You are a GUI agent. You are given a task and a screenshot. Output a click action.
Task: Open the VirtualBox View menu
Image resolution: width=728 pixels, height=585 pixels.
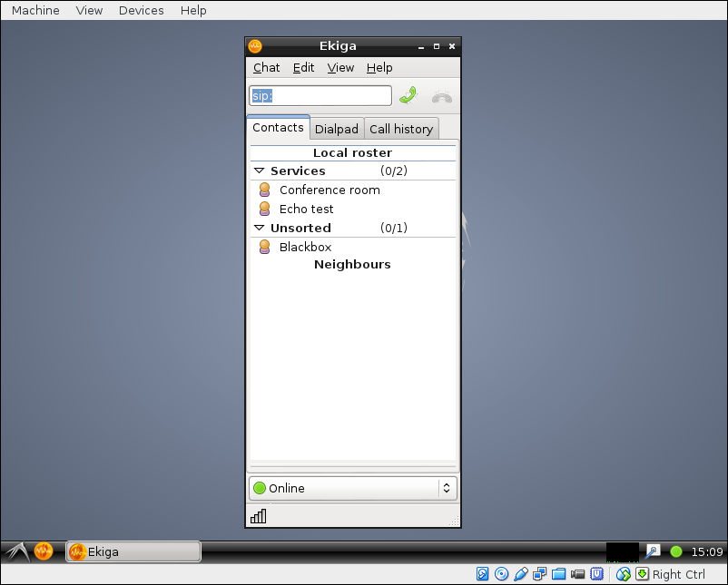pyautogui.click(x=89, y=10)
